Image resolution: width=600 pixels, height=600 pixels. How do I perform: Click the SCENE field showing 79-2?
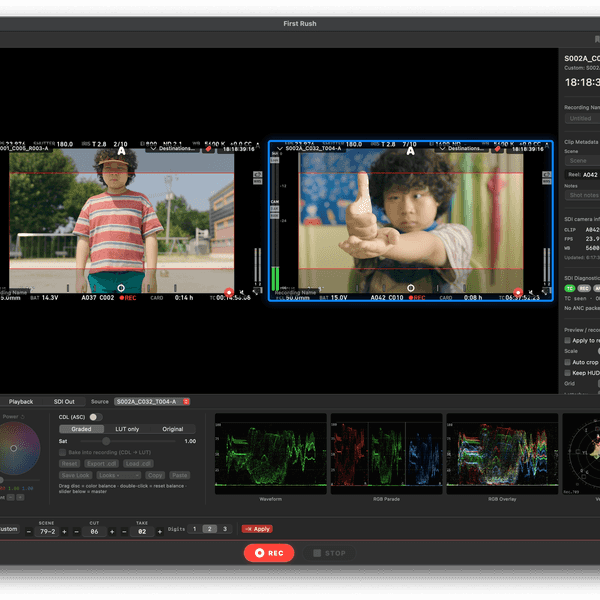point(48,532)
